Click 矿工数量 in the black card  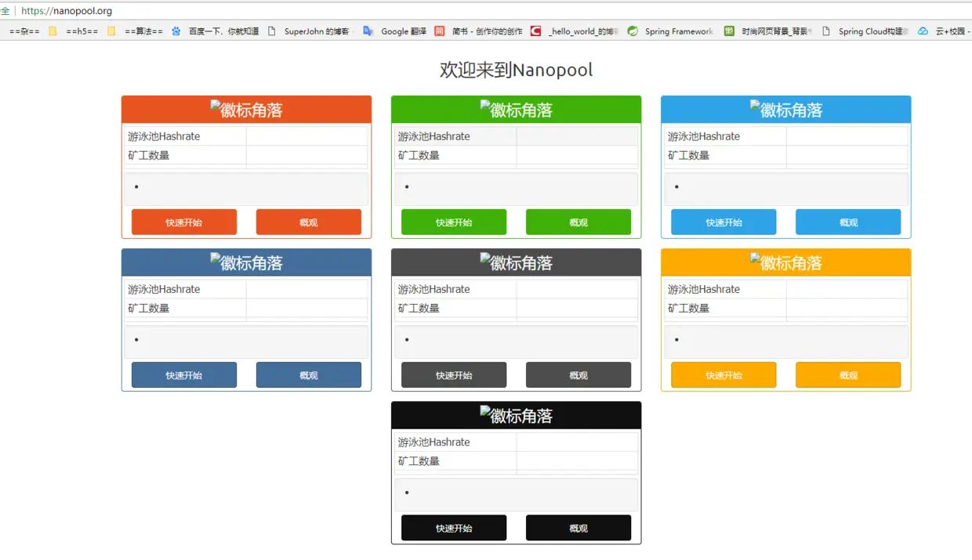click(x=419, y=461)
